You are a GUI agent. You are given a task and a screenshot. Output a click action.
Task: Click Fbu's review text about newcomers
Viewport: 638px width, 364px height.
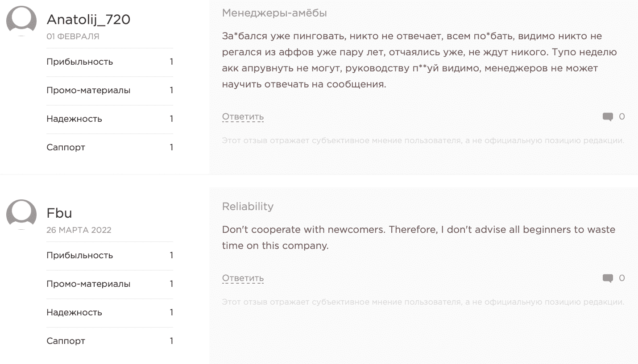click(418, 237)
